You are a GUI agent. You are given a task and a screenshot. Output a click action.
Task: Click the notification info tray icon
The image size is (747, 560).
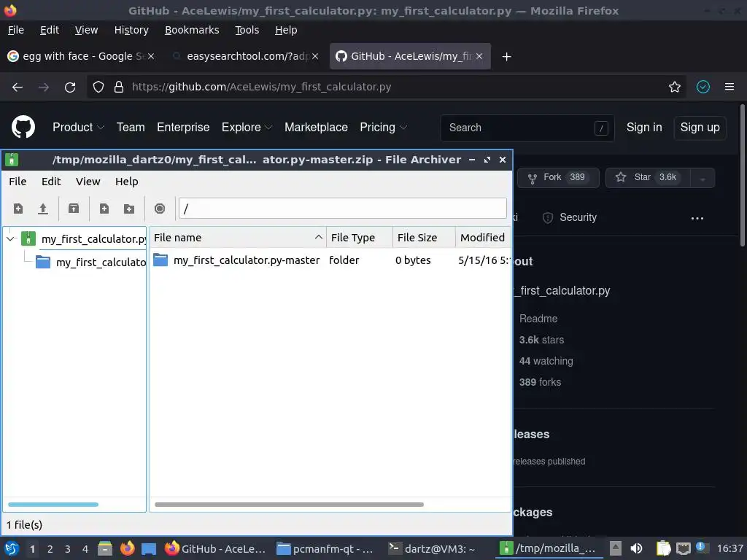pos(701,548)
